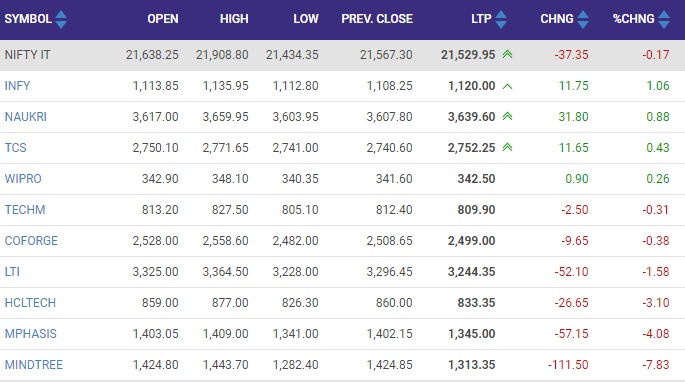Sort table by %CHNG column arrows
Screen dimensions: 685x382
[x=664, y=19]
